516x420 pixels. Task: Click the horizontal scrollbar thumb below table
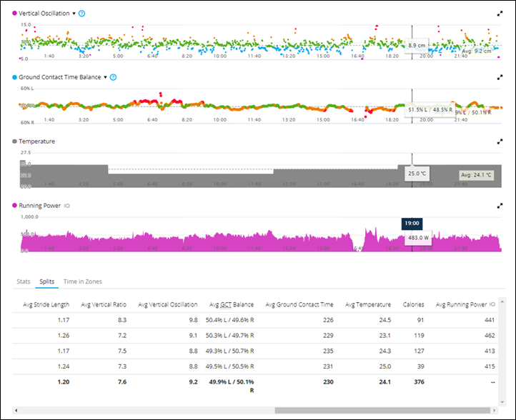point(383,411)
